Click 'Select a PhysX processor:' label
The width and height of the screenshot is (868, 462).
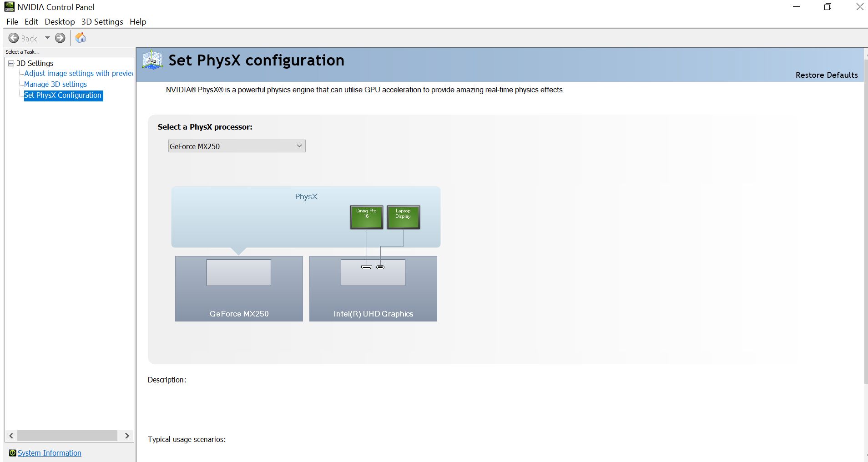[x=205, y=127]
